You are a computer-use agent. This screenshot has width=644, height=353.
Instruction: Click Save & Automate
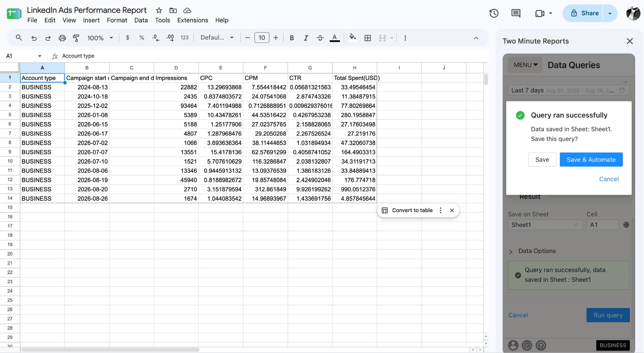[x=591, y=160]
